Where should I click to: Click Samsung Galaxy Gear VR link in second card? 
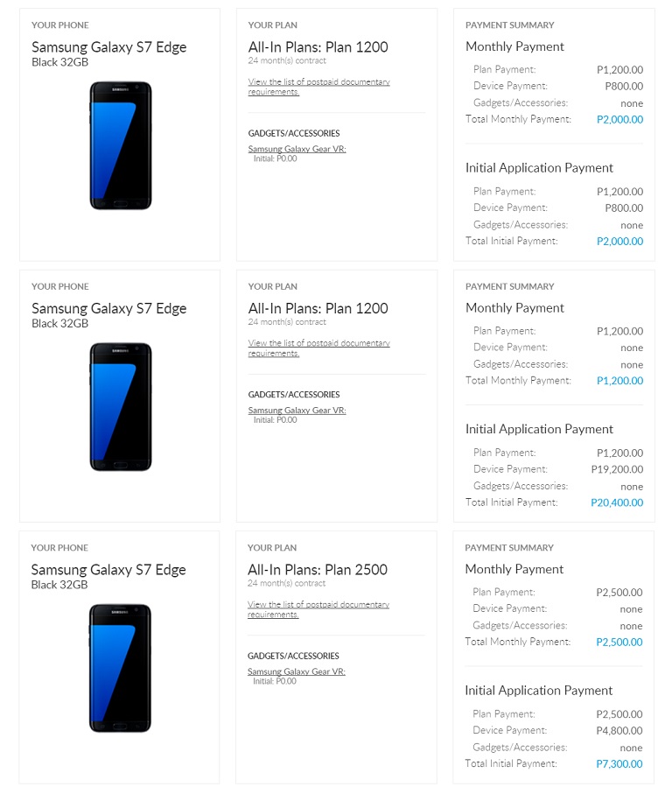[297, 411]
